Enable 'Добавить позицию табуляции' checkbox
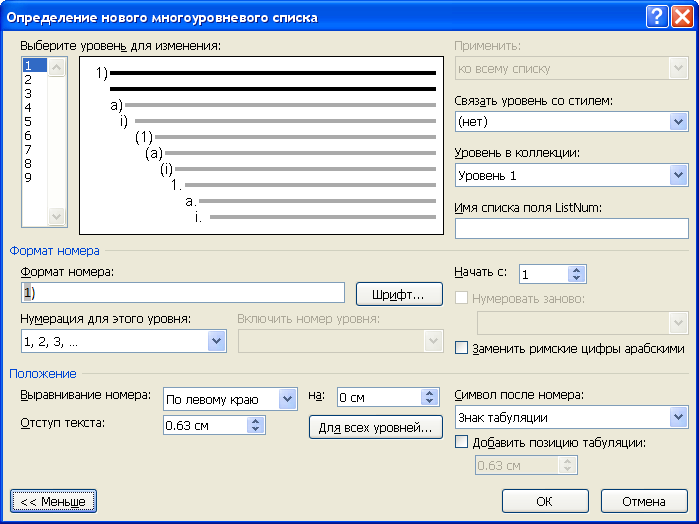699x524 pixels. 461,442
